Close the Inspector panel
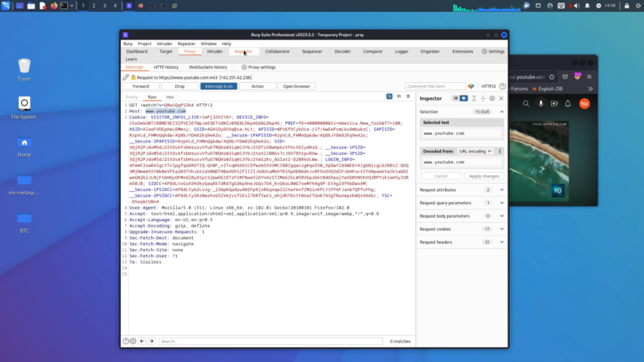The height and width of the screenshot is (362, 644). (501, 99)
